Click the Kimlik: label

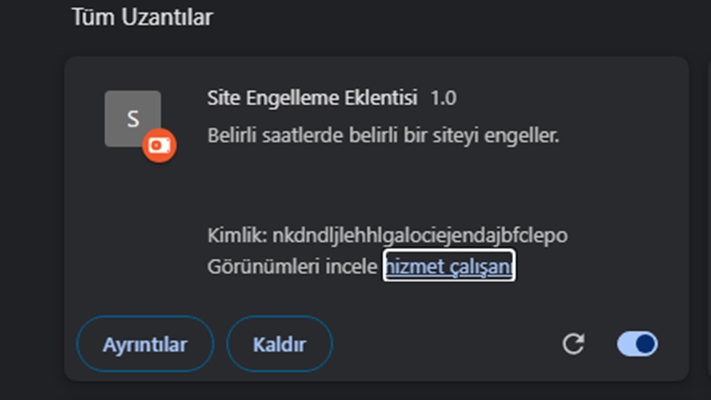237,235
